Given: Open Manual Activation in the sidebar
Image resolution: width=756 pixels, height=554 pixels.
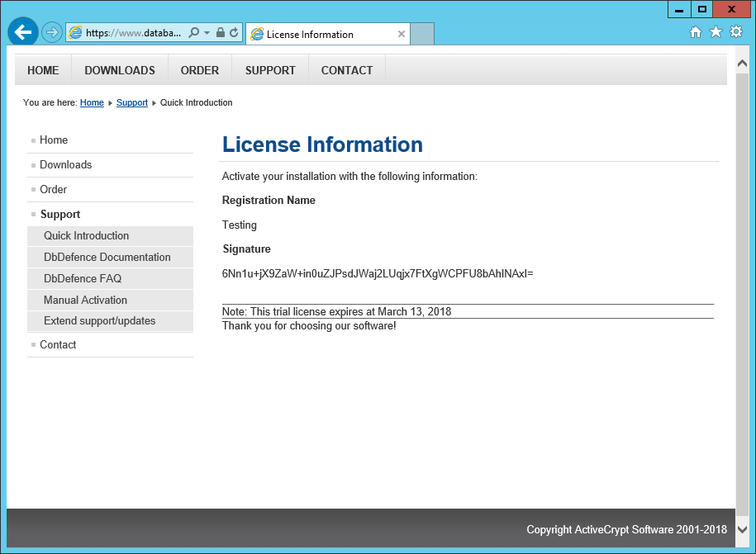Looking at the screenshot, I should click(85, 300).
